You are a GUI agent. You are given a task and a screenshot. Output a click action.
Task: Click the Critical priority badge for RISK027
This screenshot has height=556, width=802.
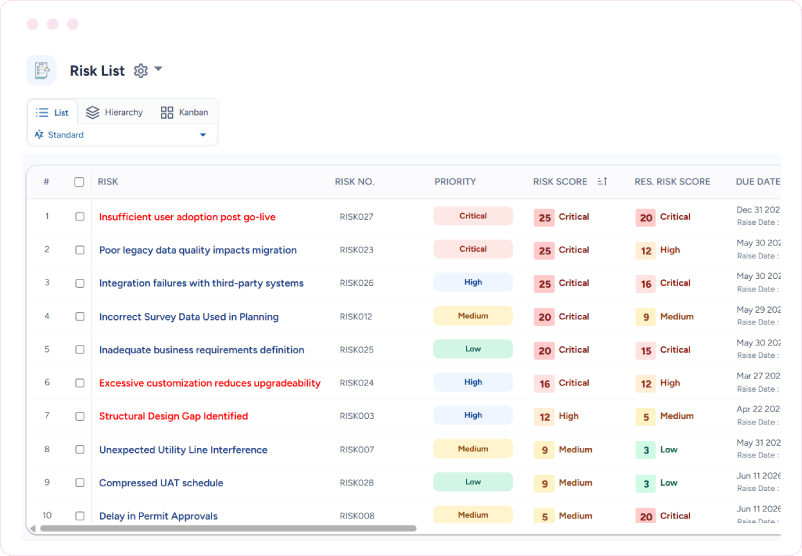coord(473,216)
